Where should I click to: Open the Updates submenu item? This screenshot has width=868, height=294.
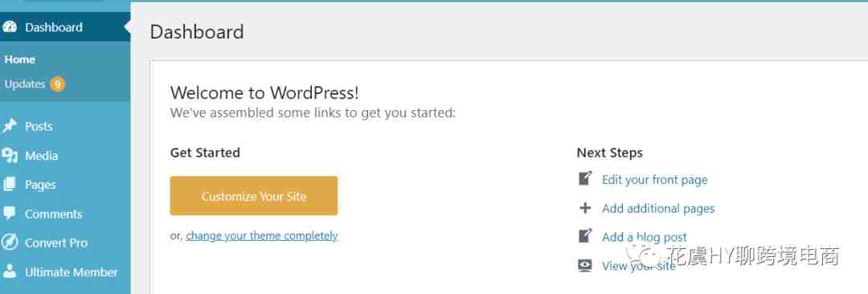click(25, 84)
